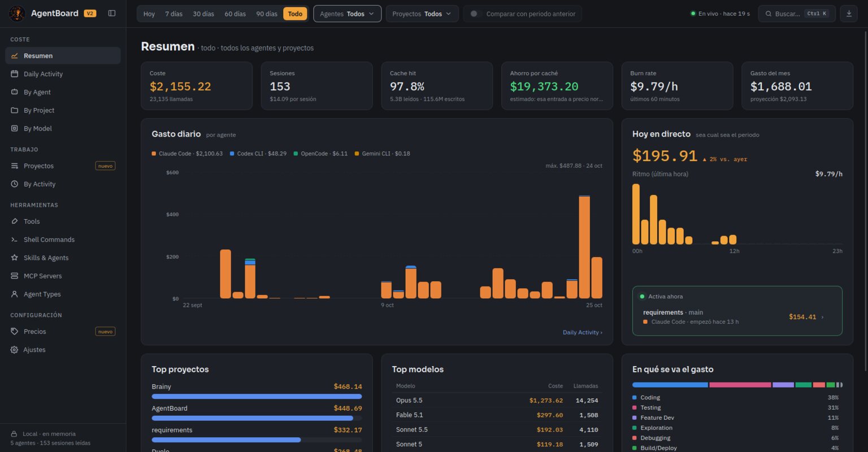Viewport: 868px width, 452px height.
Task: Click the MCP Servers server icon
Action: 15,276
